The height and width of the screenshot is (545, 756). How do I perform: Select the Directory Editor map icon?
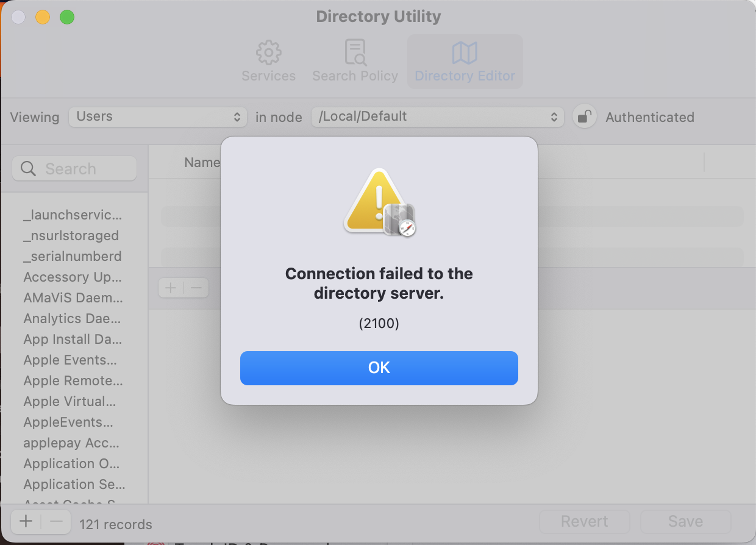465,52
